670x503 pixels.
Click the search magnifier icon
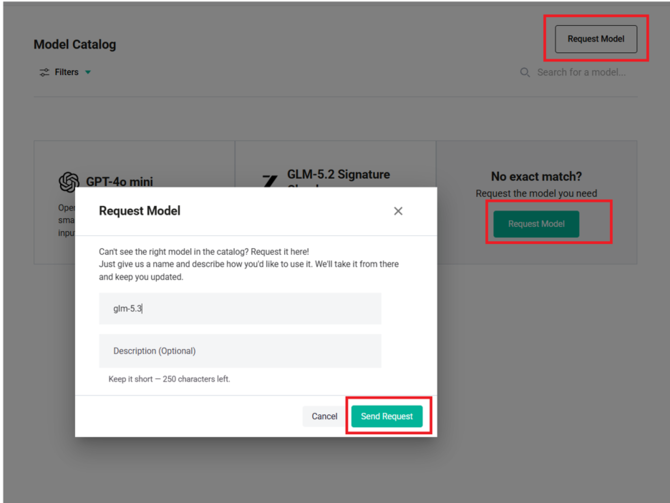click(525, 72)
